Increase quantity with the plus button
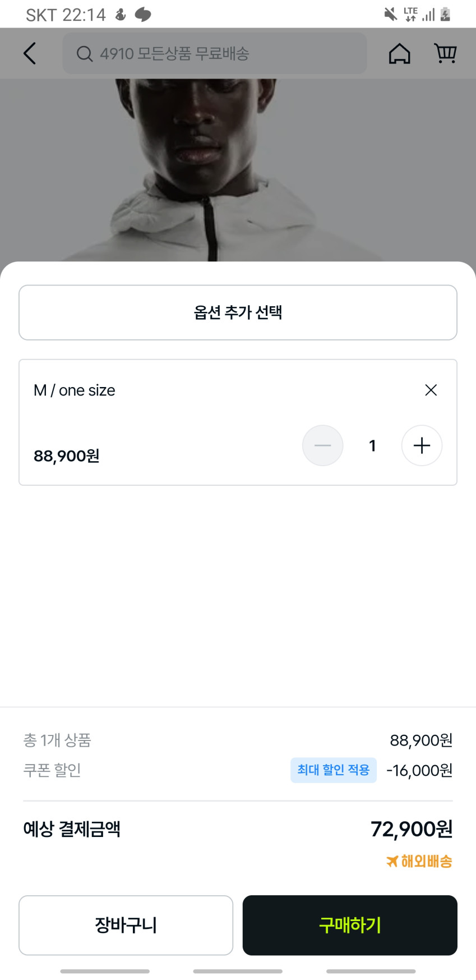Viewport: 476px width, 980px height. (x=422, y=445)
